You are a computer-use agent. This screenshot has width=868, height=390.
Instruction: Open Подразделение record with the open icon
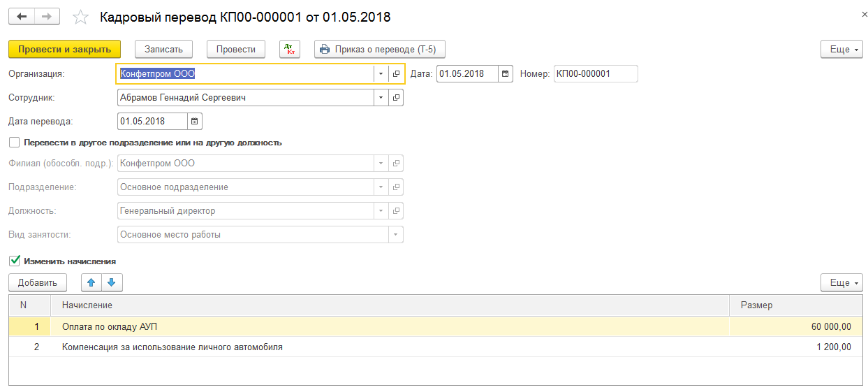tap(396, 187)
